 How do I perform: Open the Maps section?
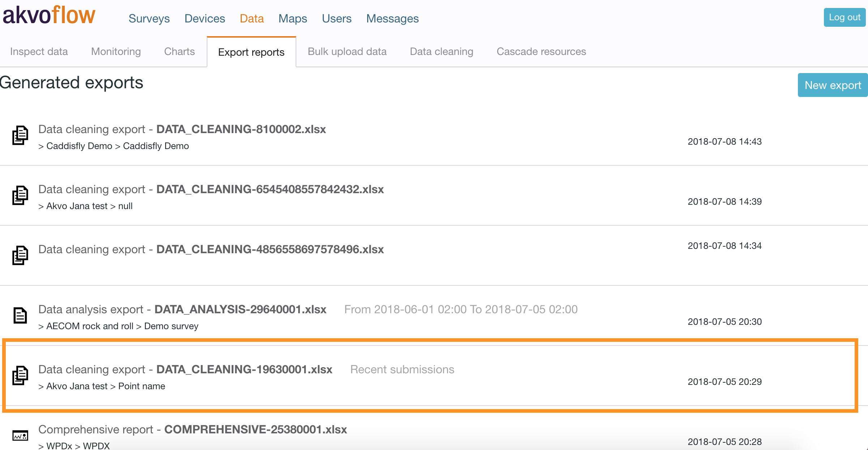(x=293, y=18)
